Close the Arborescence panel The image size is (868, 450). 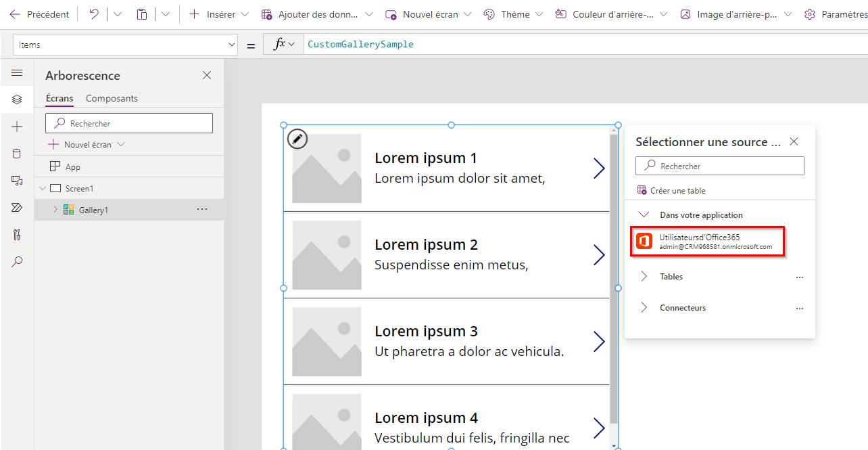207,75
